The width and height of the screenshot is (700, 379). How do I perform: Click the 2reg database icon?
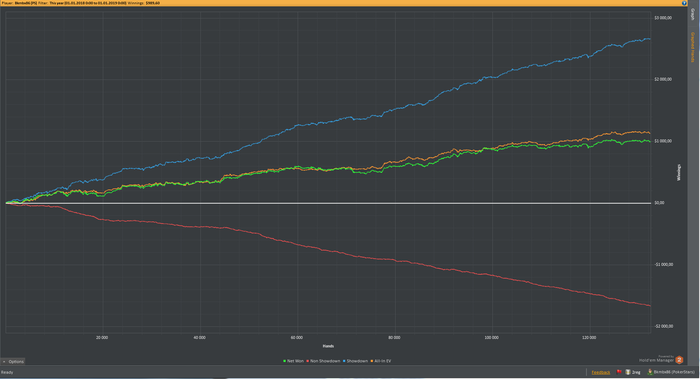click(x=628, y=372)
